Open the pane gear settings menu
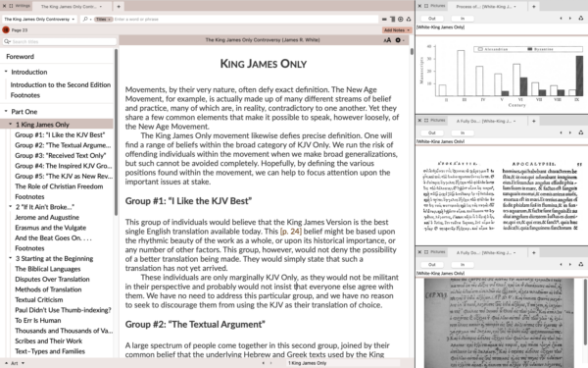Screen dimensions: 588x368 point(399,40)
